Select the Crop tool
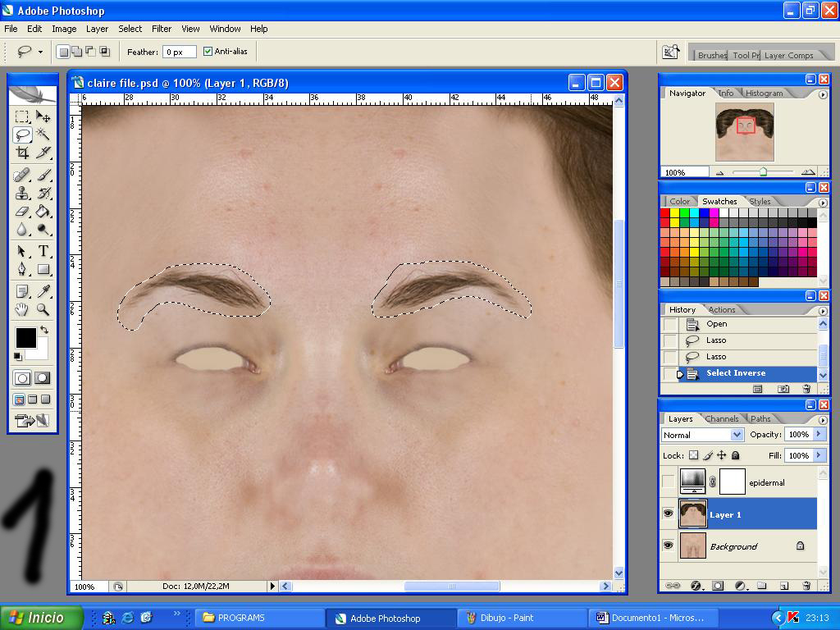840x630 pixels. coord(22,153)
